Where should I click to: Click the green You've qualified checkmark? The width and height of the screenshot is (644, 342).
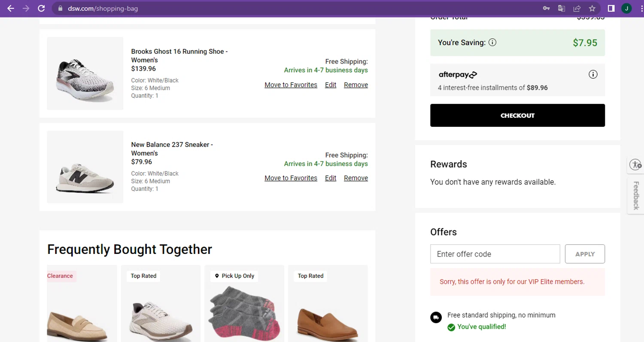pyautogui.click(x=451, y=327)
